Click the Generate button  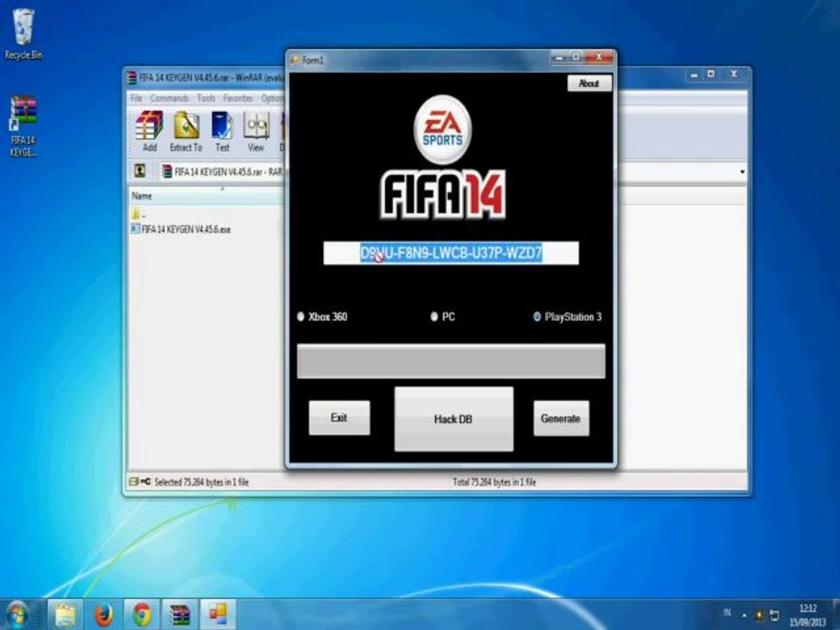pos(561,418)
